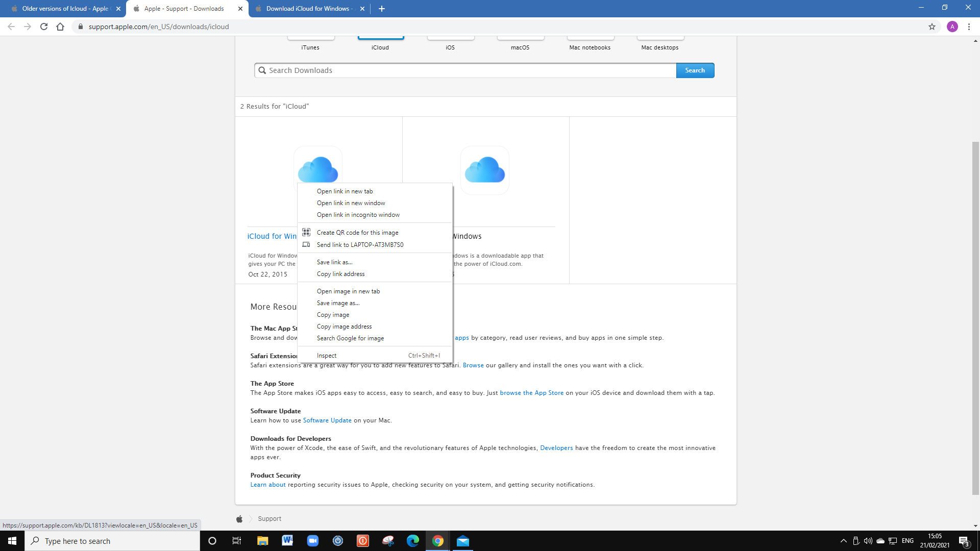Viewport: 980px width, 551px height.
Task: Open the Chrome three-dot menu
Action: (969, 27)
